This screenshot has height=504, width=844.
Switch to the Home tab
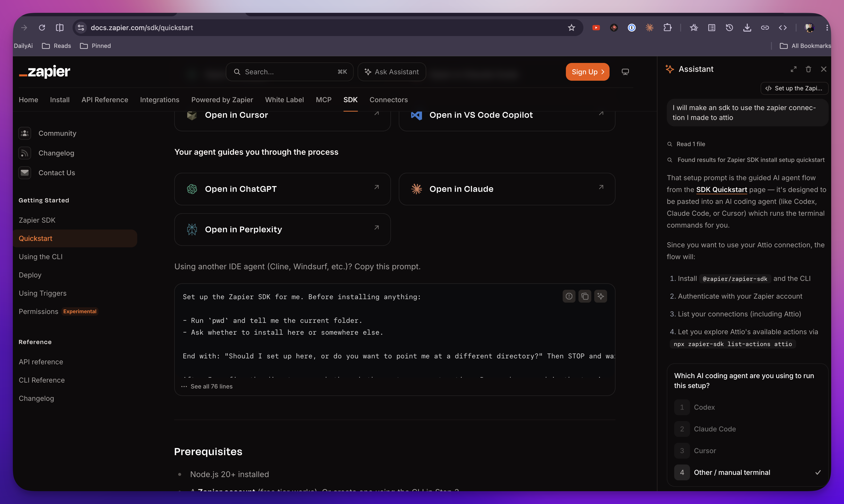(x=29, y=100)
